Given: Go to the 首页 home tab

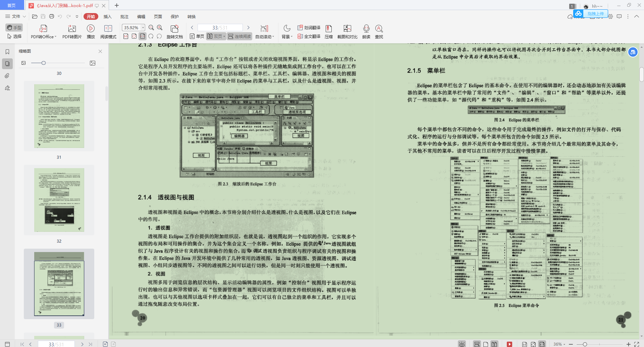Looking at the screenshot, I should (12, 5).
